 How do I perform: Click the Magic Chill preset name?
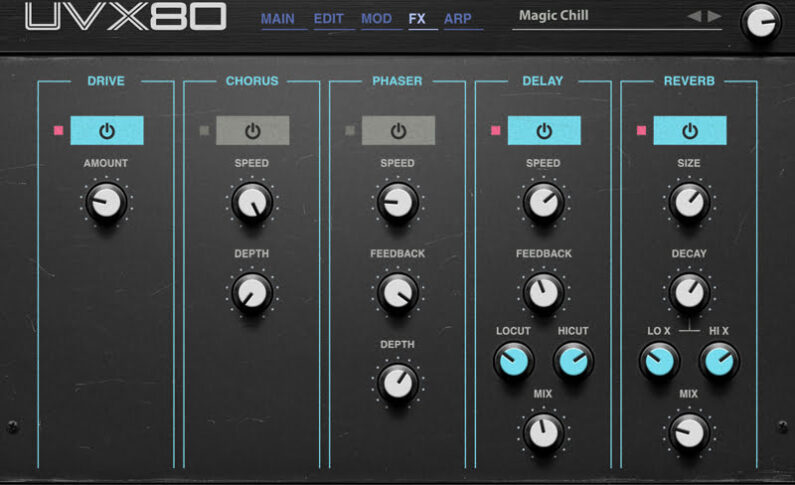[x=554, y=16]
